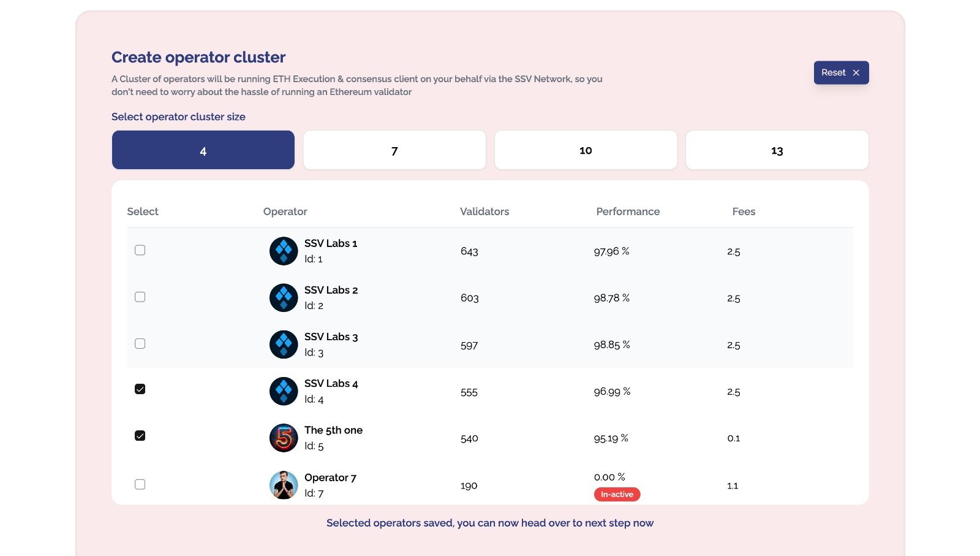Tick the checkbox for SSV Labs 1
Viewport: 980px width, 556px height.
click(140, 250)
